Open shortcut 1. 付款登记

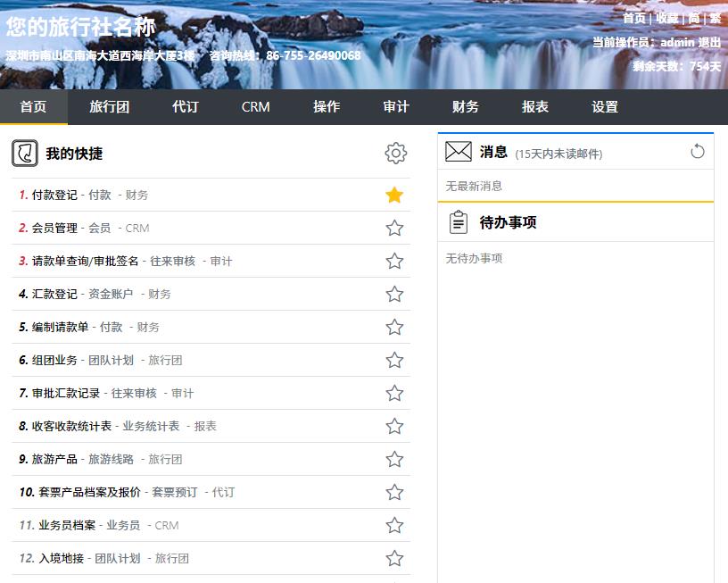pos(54,195)
